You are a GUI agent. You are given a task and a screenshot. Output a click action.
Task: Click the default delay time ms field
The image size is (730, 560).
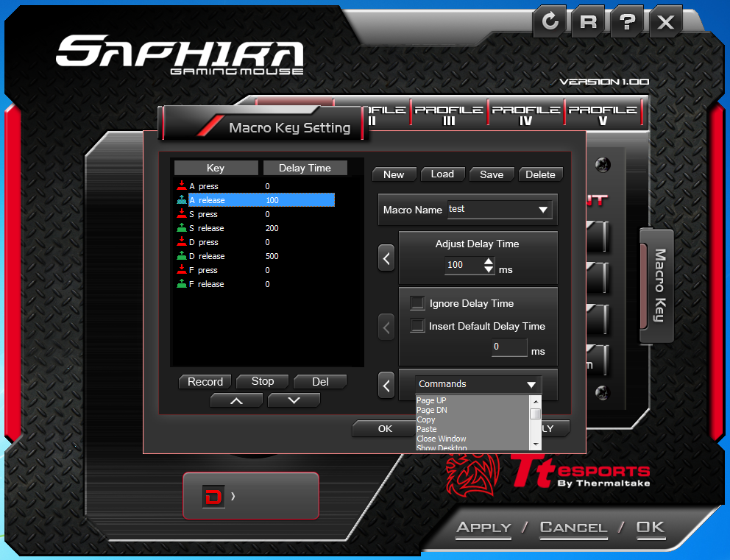pos(509,347)
